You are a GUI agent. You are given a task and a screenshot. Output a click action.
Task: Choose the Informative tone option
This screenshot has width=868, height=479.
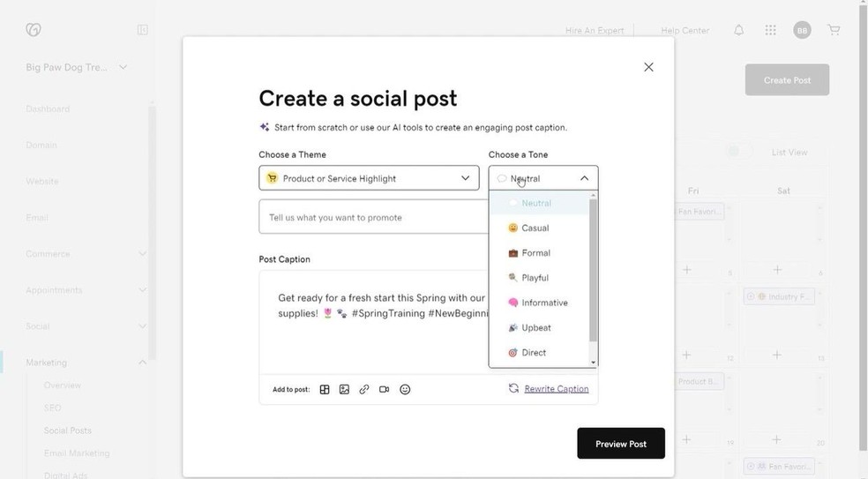tap(543, 303)
